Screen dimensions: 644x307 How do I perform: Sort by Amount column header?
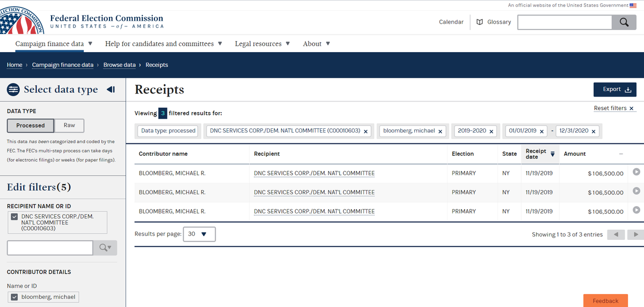tap(593, 154)
